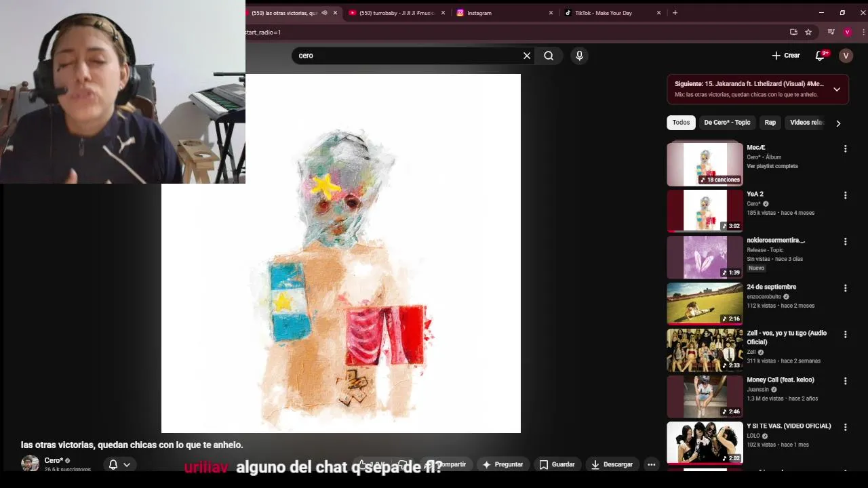Start voice search with the microphone
The image size is (868, 488).
[579, 56]
